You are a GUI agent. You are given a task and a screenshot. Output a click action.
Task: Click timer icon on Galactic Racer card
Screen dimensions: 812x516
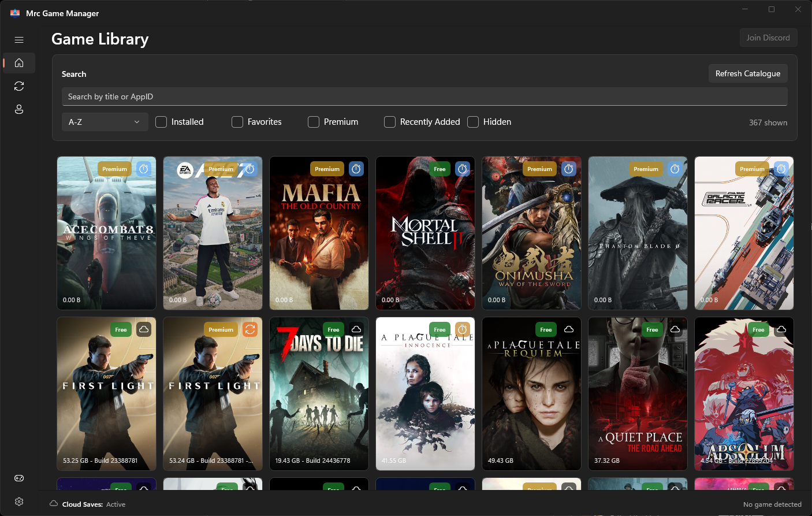[781, 169]
